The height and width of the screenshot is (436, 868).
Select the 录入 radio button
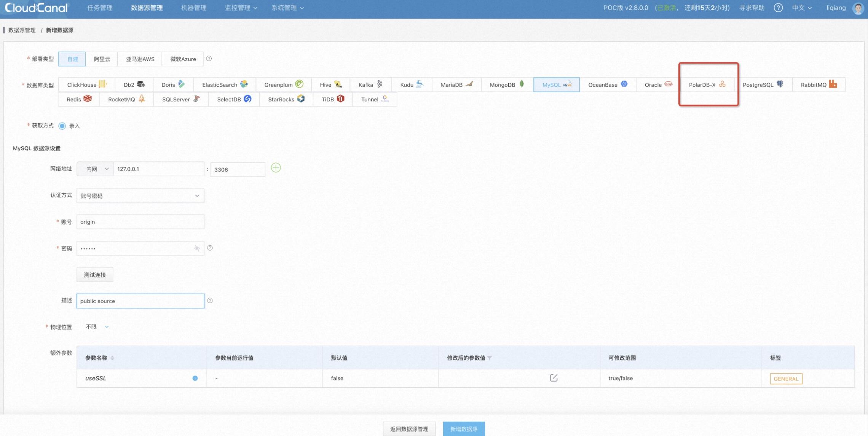point(62,126)
